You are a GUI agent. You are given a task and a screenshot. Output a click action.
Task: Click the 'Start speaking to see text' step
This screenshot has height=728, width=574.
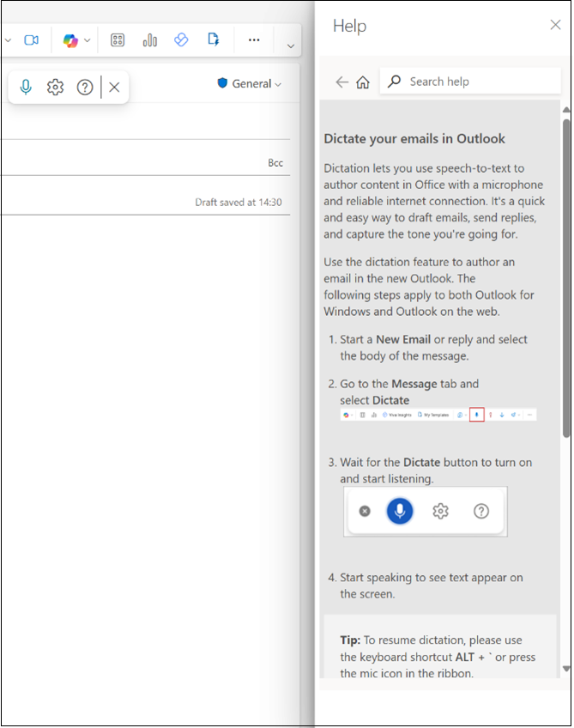coord(431,585)
